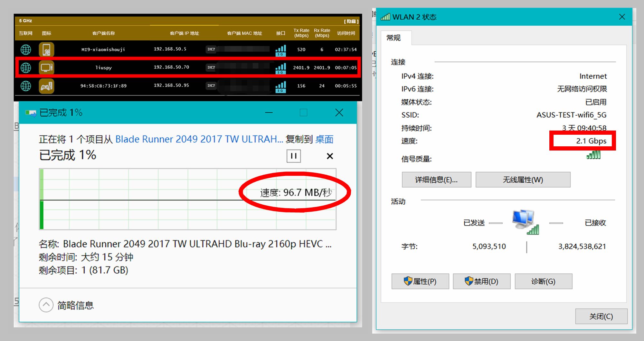
Task: Click the signal quality bars icon
Action: [593, 155]
